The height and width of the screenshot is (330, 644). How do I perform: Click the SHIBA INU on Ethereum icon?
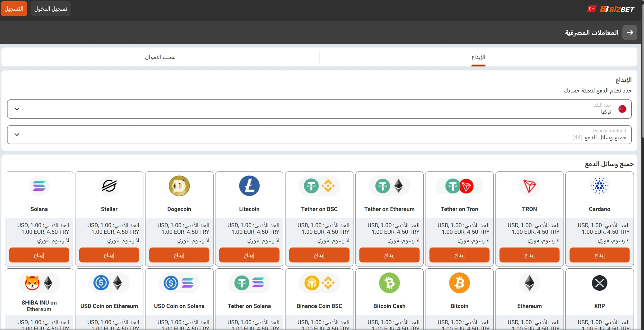(39, 283)
